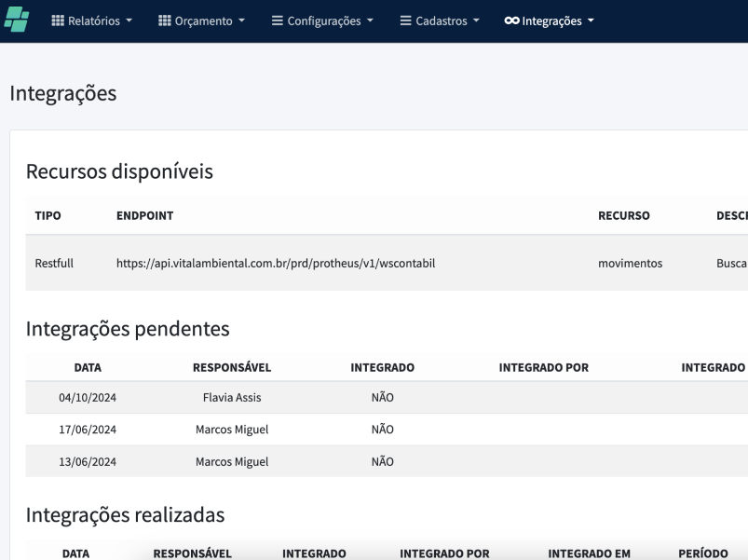
Task: Select the pending integration dated 04/10/2024
Action: coord(87,398)
